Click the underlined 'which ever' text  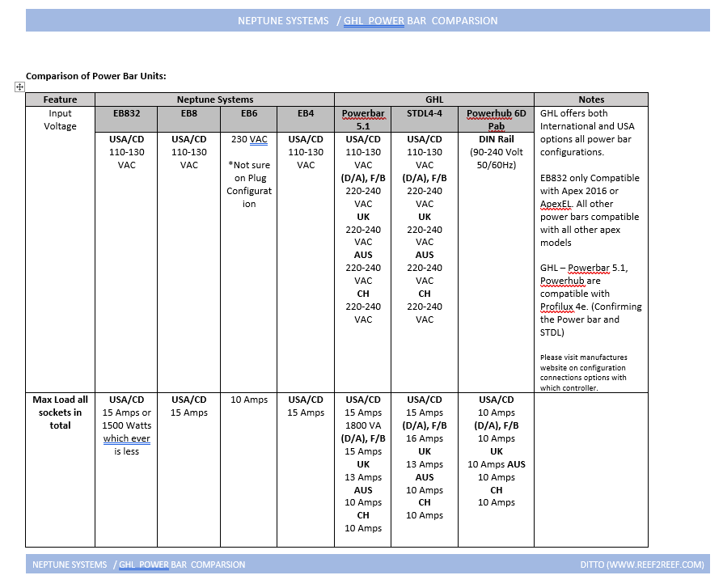pos(126,438)
